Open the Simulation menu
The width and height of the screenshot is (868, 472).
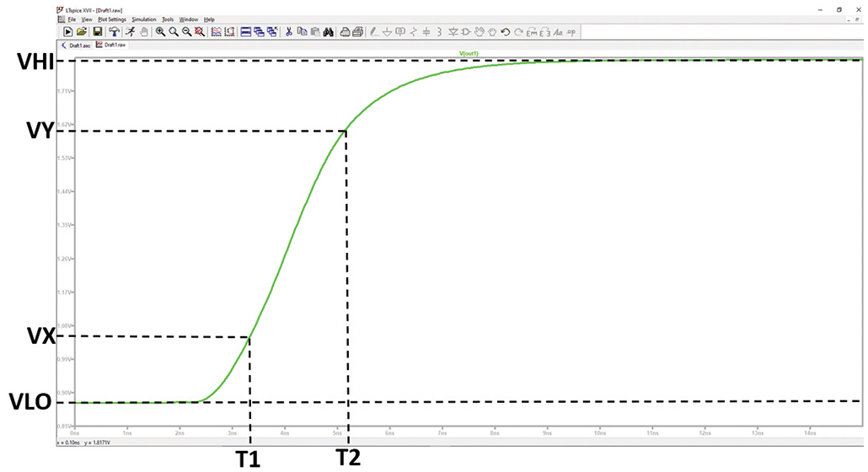coord(144,19)
